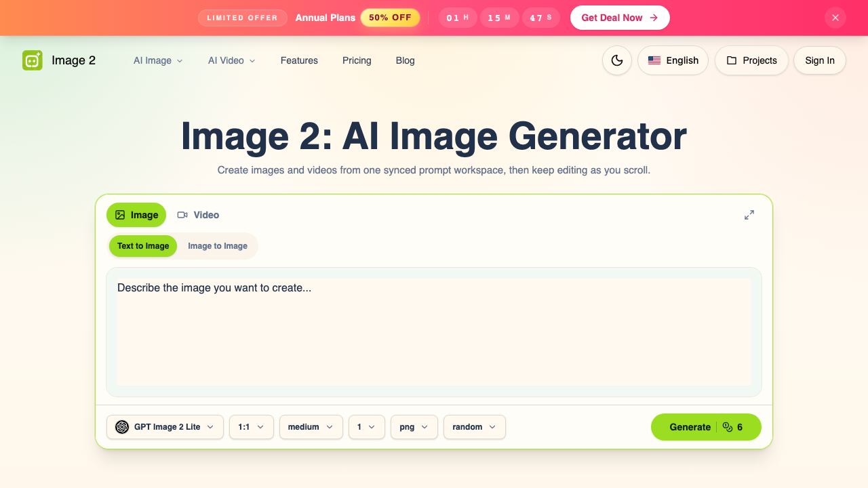
Task: Click the 'Image 2: AI Image Generator' heading
Action: [x=434, y=136]
